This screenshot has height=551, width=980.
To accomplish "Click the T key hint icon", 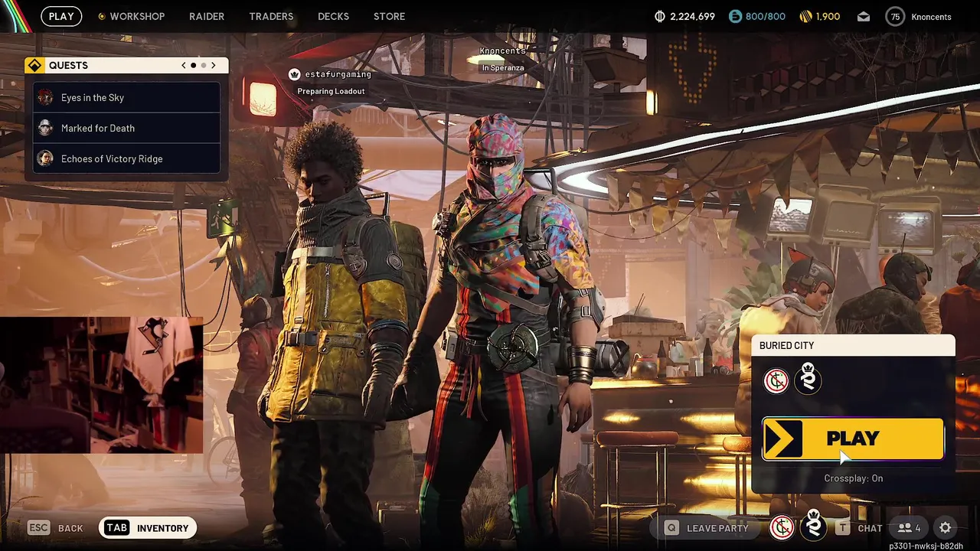I will coord(843,528).
